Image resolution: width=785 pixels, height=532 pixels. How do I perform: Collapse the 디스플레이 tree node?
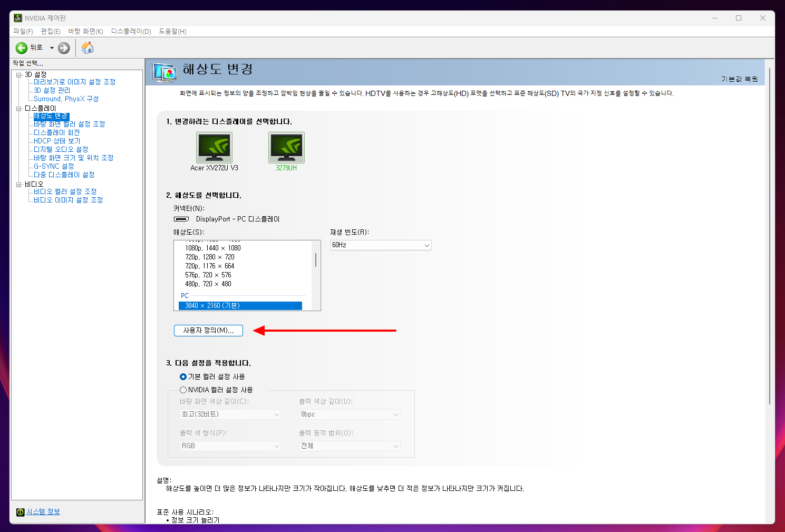coord(19,109)
